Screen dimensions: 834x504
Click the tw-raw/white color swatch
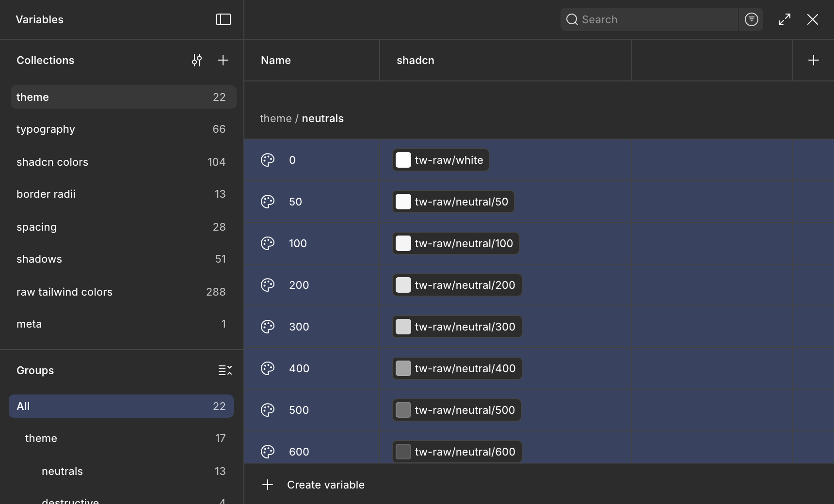[x=403, y=160]
